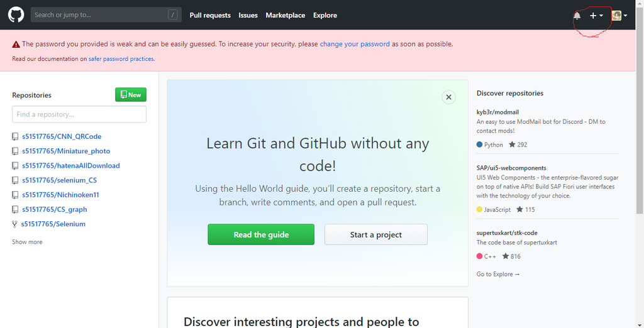Image resolution: width=644 pixels, height=328 pixels.
Task: Click the 'The code base of supertuxkart' description
Action: tap(517, 242)
